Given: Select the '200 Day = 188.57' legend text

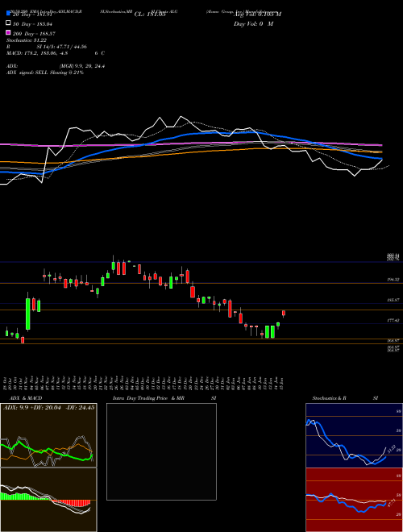Looking at the screenshot, I should click(34, 34).
